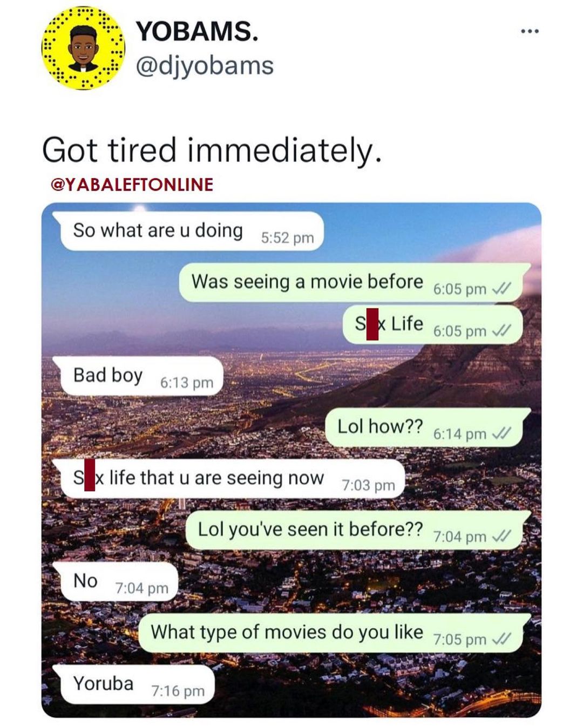Viewport: 583px width, 728px height.
Task: Tap the 'So what are u doing' message
Action: pos(192,232)
